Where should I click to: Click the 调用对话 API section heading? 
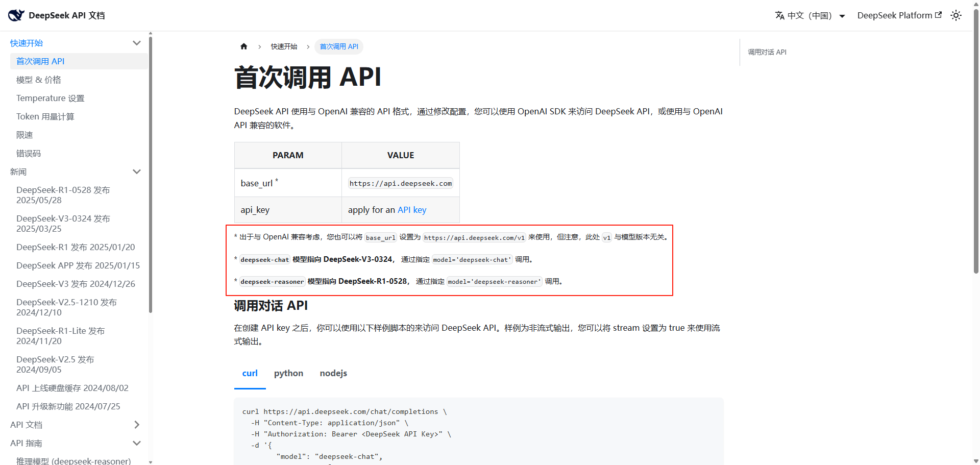271,305
